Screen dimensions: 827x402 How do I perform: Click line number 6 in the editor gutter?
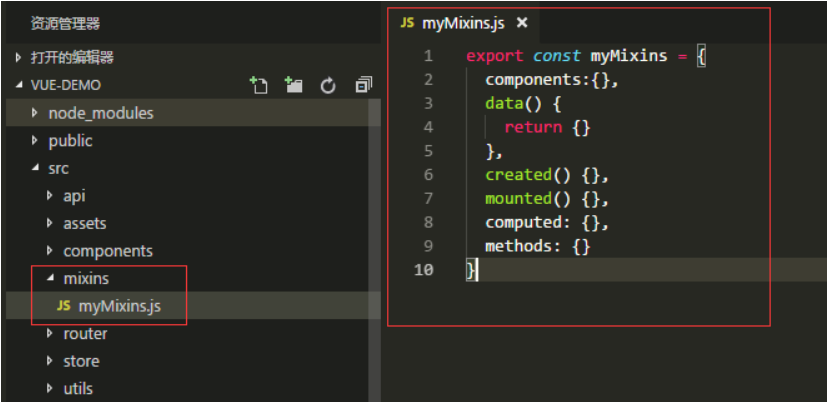(428, 174)
